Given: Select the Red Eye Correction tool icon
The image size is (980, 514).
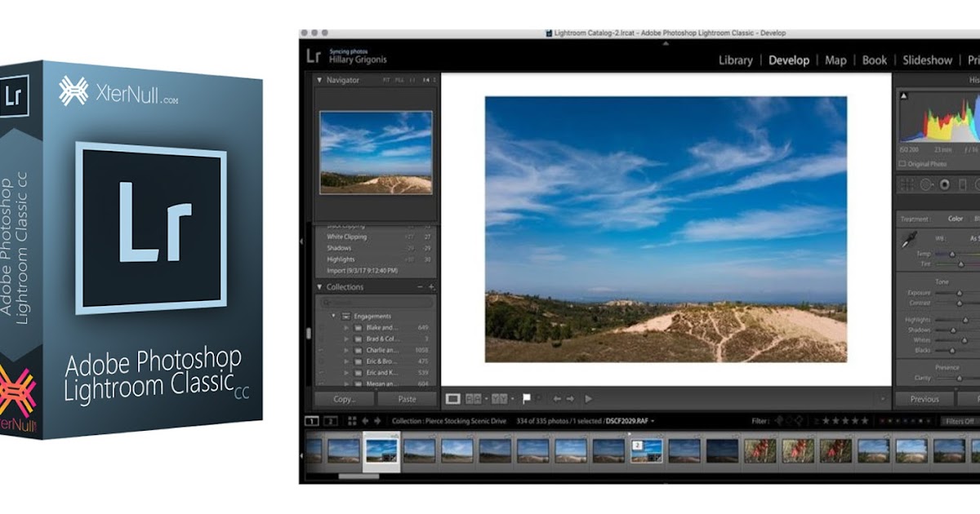Looking at the screenshot, I should (x=945, y=185).
